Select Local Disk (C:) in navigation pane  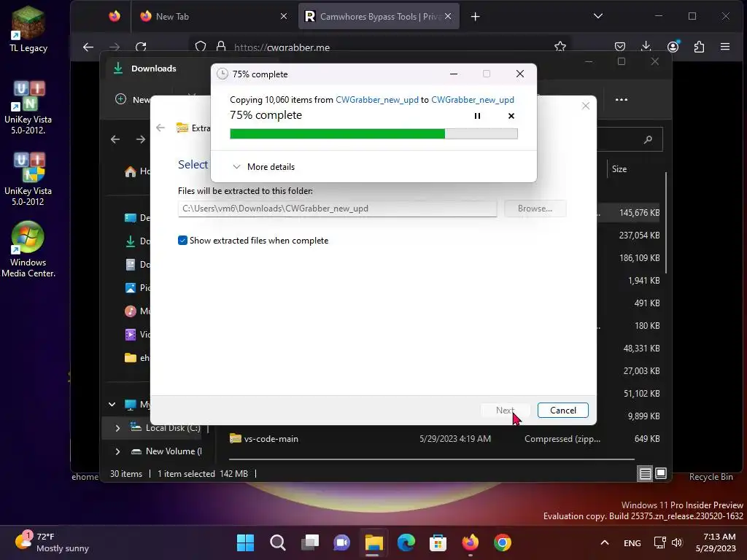pos(166,428)
